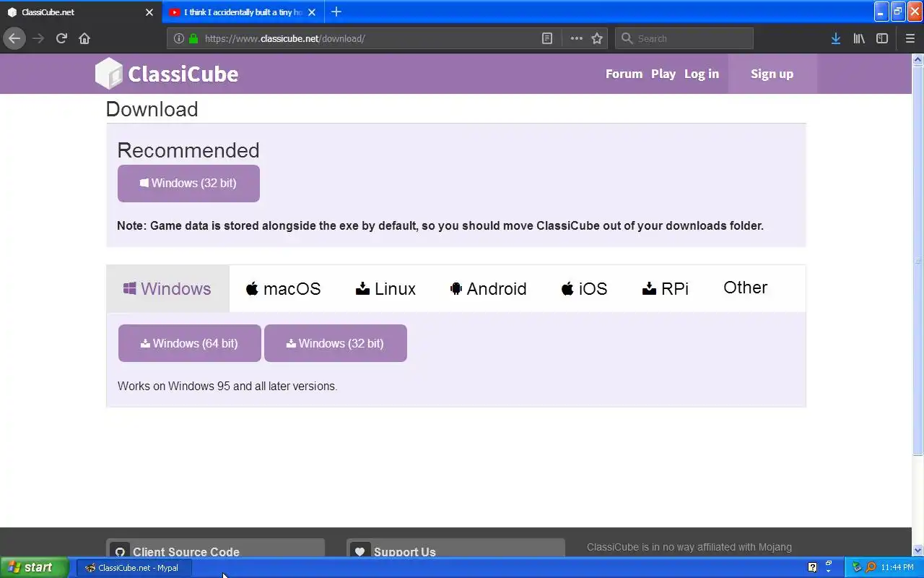The height and width of the screenshot is (578, 924).
Task: Click the scrollbar down arrow
Action: 918,550
